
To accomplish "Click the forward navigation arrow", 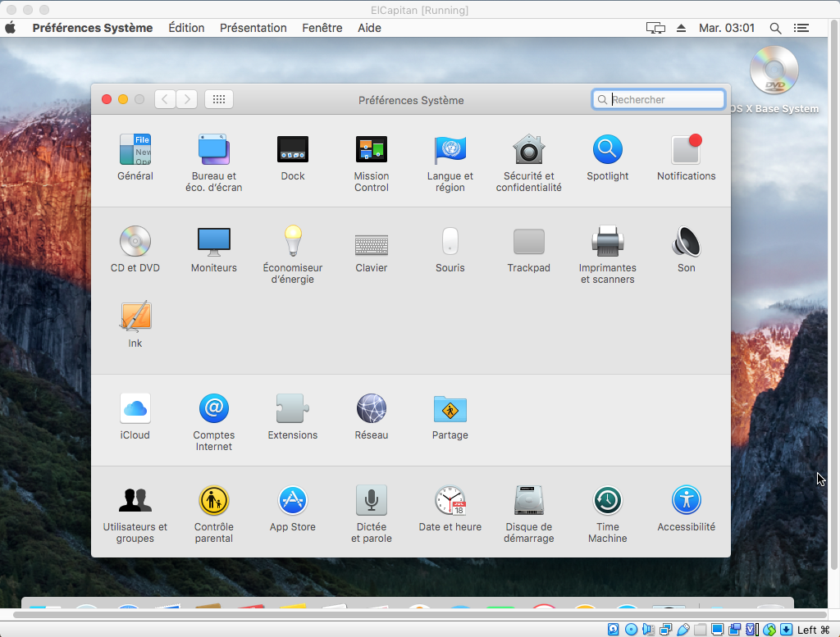I will point(187,99).
